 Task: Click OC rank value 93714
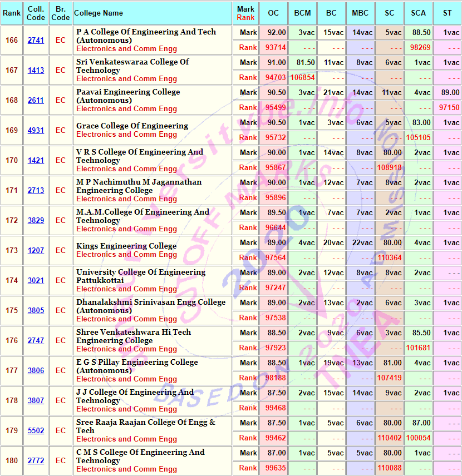coord(276,48)
